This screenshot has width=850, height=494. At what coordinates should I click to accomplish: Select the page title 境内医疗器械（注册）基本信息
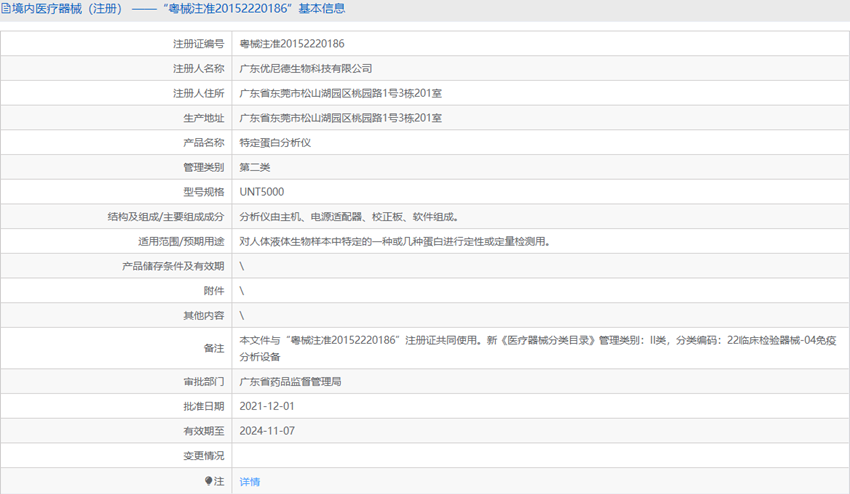[x=178, y=9]
